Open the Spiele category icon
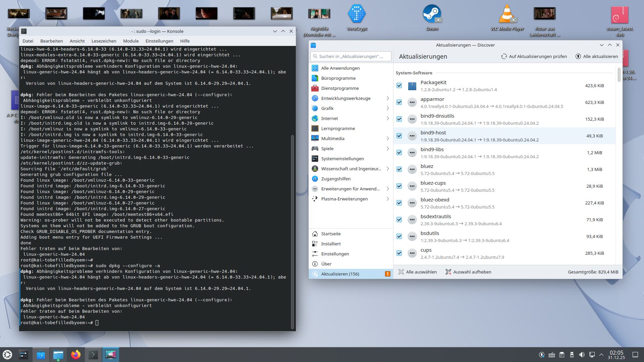The height and width of the screenshot is (362, 644). point(315,148)
